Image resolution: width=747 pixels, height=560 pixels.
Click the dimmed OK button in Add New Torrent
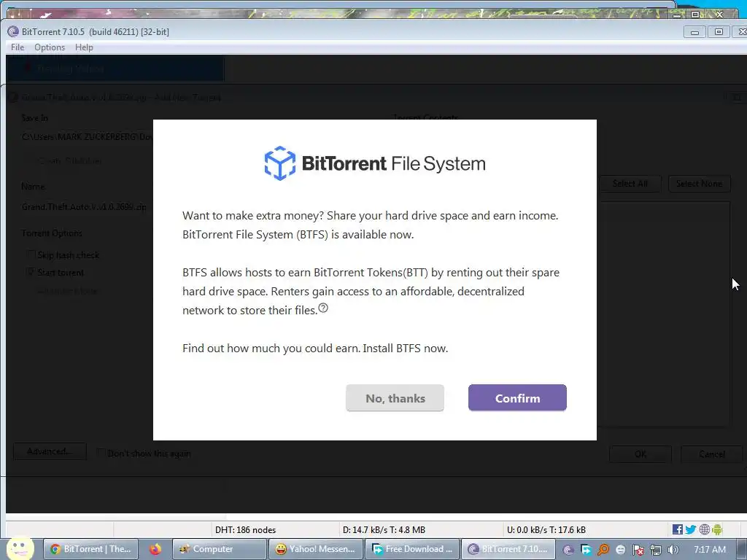(640, 454)
